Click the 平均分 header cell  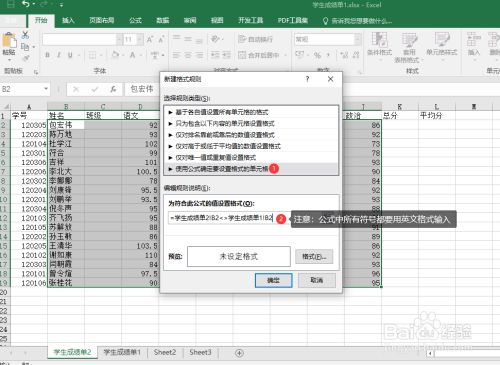pos(437,116)
